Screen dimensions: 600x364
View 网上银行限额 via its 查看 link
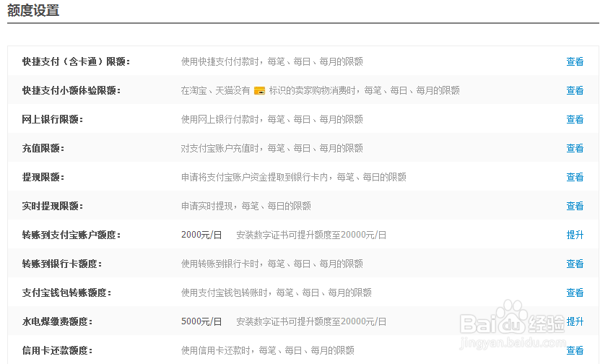click(575, 119)
